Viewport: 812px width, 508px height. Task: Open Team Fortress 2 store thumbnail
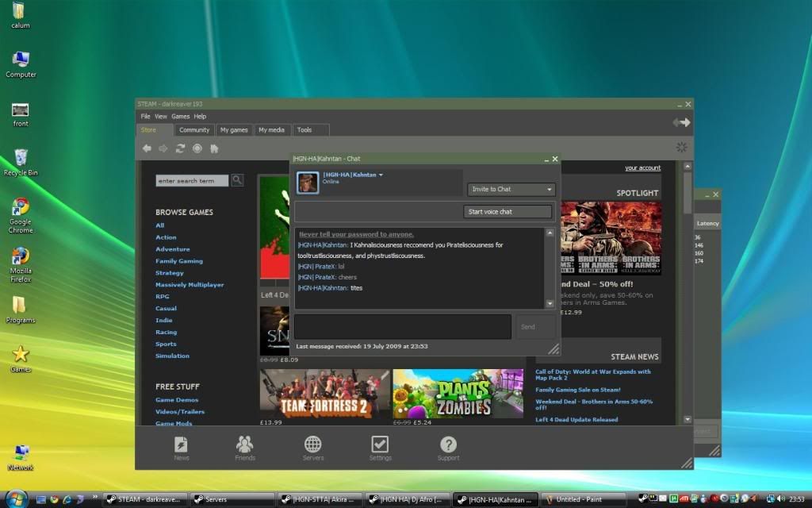click(x=324, y=394)
